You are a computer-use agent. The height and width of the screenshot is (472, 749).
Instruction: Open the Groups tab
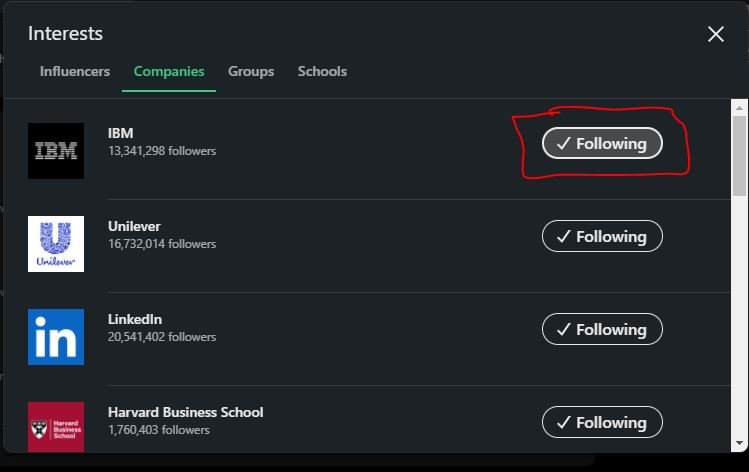coord(251,71)
